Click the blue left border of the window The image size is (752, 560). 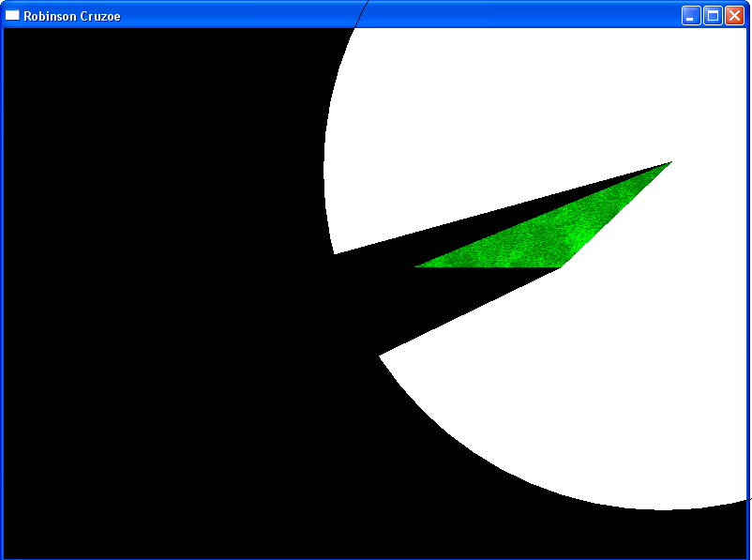[2, 281]
